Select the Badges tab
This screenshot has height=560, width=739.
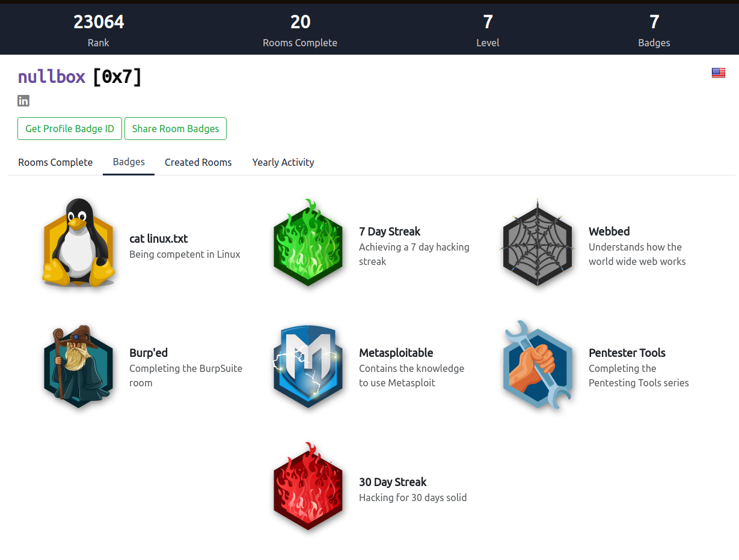[129, 162]
